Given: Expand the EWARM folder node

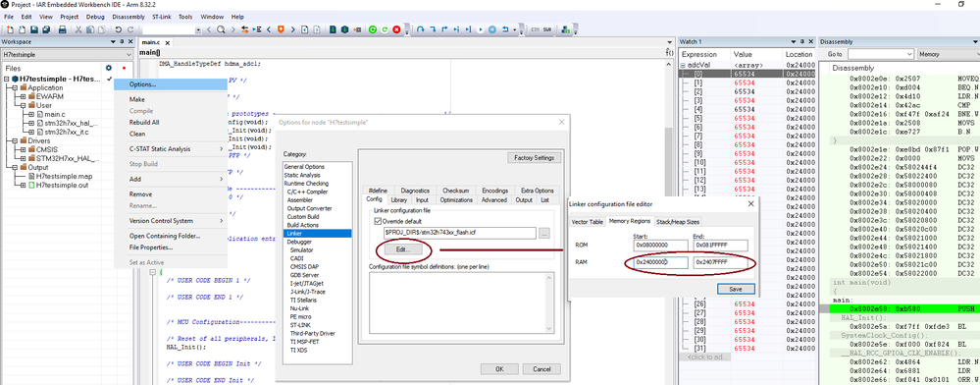Looking at the screenshot, I should click(x=24, y=96).
